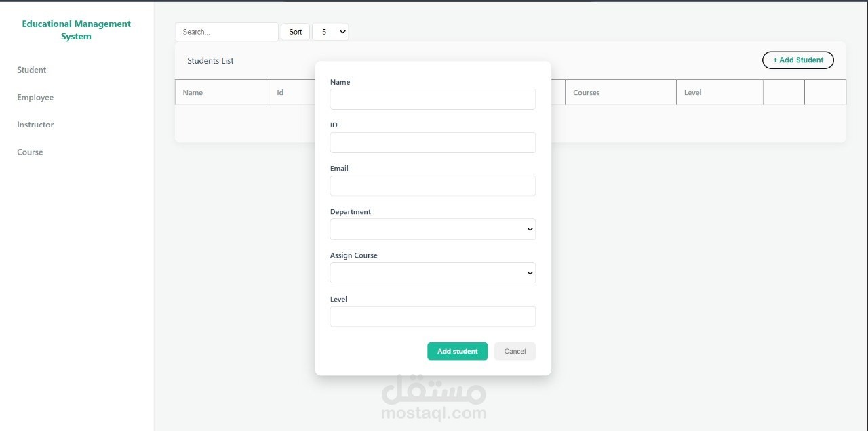Screen dimensions: 868x431
Task: Click the Sort button
Action: [296, 32]
